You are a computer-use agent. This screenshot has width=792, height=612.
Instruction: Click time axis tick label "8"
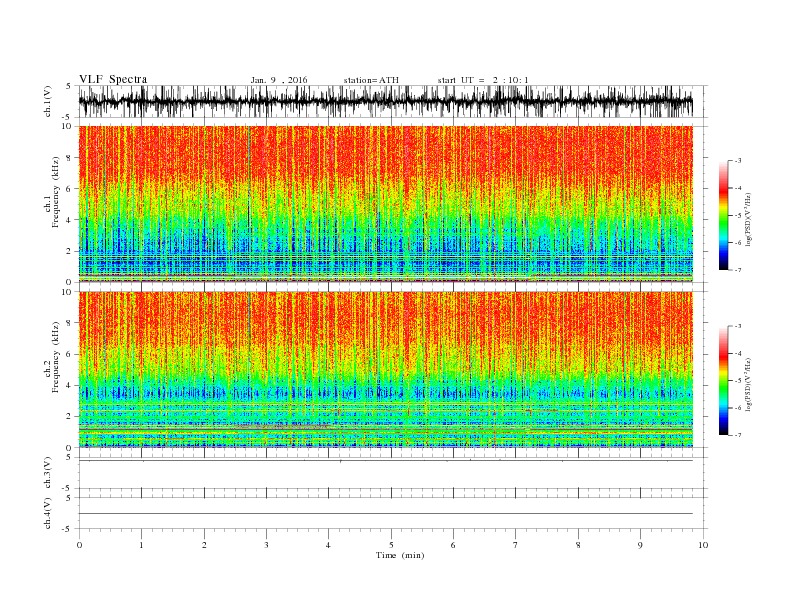(x=578, y=545)
